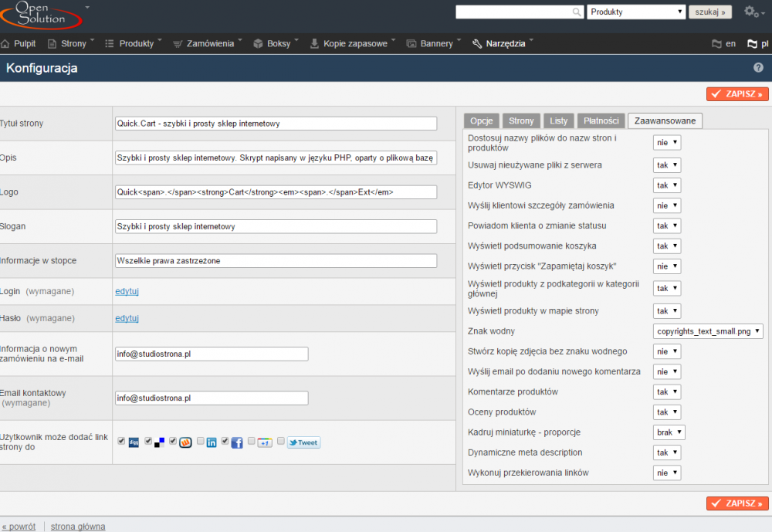Open Wyślij email po komentarzu dropdown
772x532 pixels.
(x=667, y=371)
